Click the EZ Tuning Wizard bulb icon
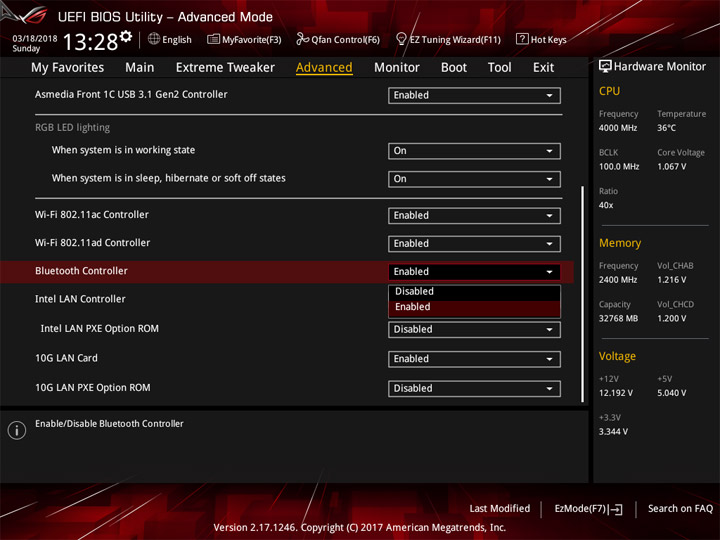Image resolution: width=720 pixels, height=540 pixels. pos(401,39)
